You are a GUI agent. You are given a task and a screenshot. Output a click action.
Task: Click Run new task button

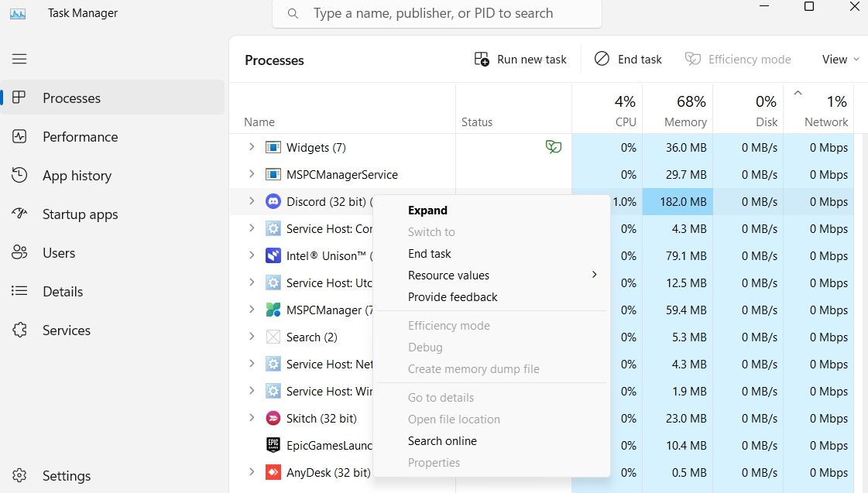pos(521,59)
